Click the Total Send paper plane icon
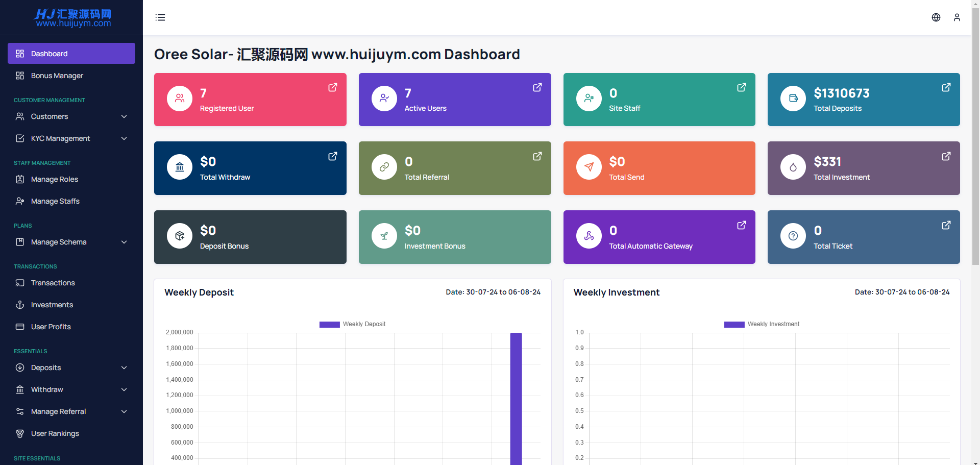The height and width of the screenshot is (465, 980). (589, 167)
